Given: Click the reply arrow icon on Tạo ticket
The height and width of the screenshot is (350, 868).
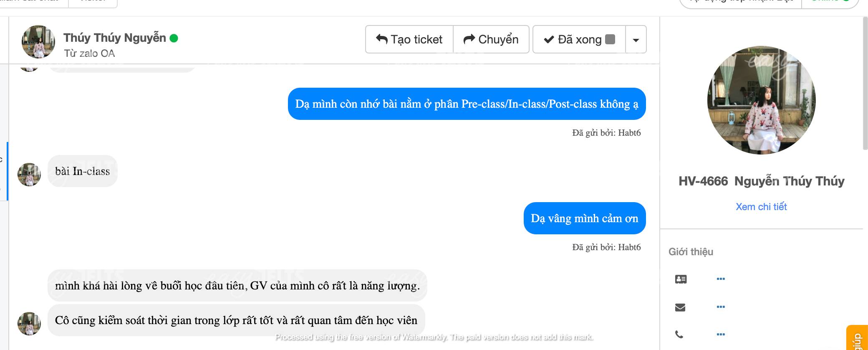Looking at the screenshot, I should tap(382, 39).
